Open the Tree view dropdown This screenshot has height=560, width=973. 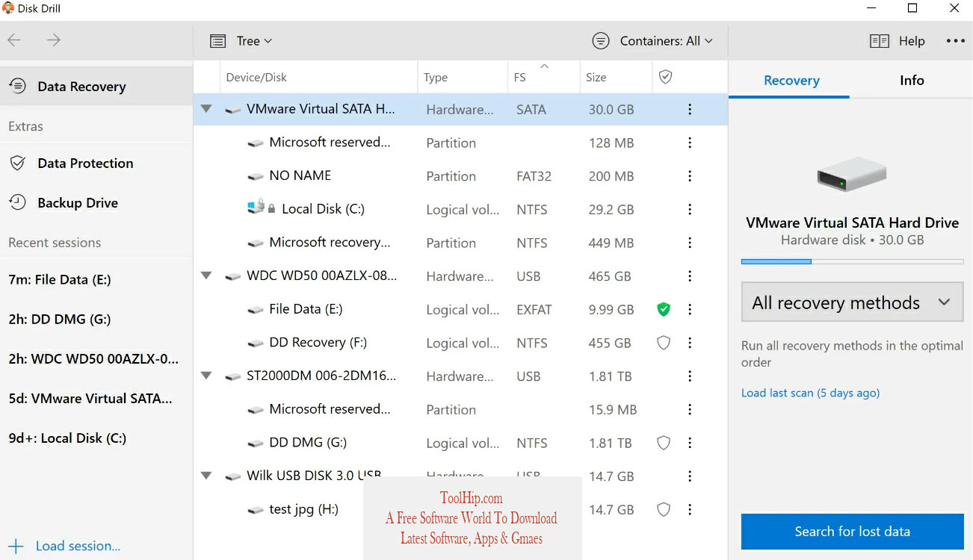click(254, 41)
